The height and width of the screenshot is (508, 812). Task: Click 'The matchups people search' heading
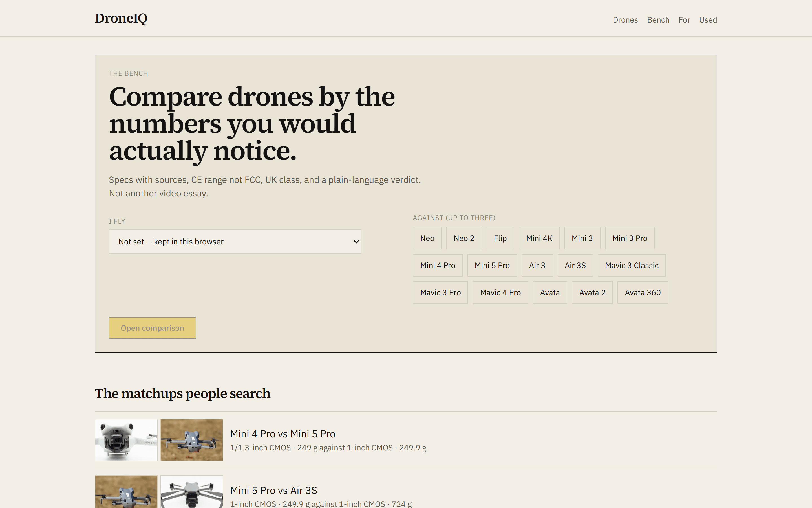coord(182,393)
